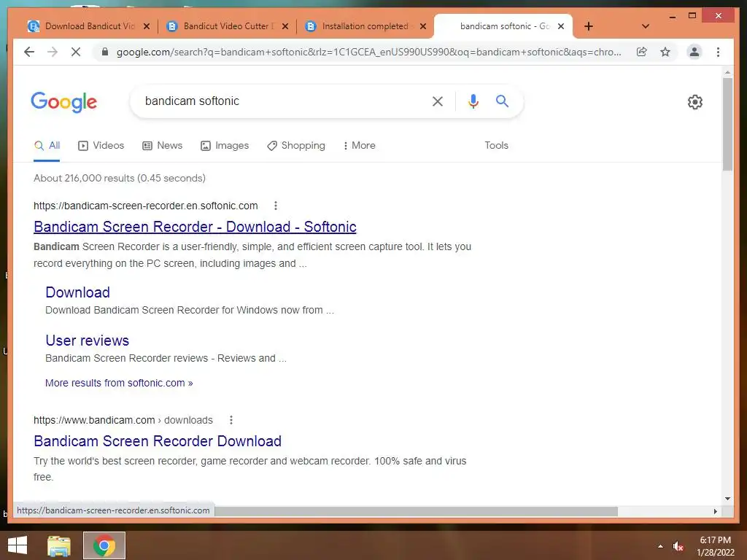
Task: Open Google quick settings gear
Action: coord(695,102)
